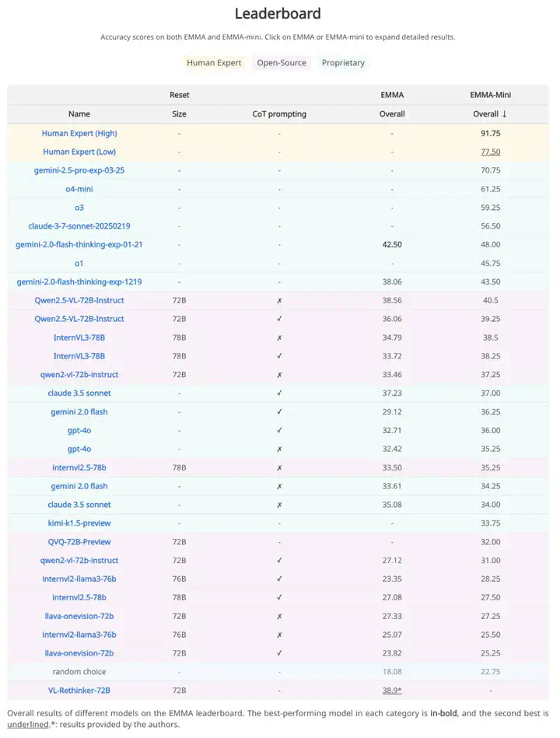
Task: Click the random choice row name
Action: pyautogui.click(x=79, y=672)
